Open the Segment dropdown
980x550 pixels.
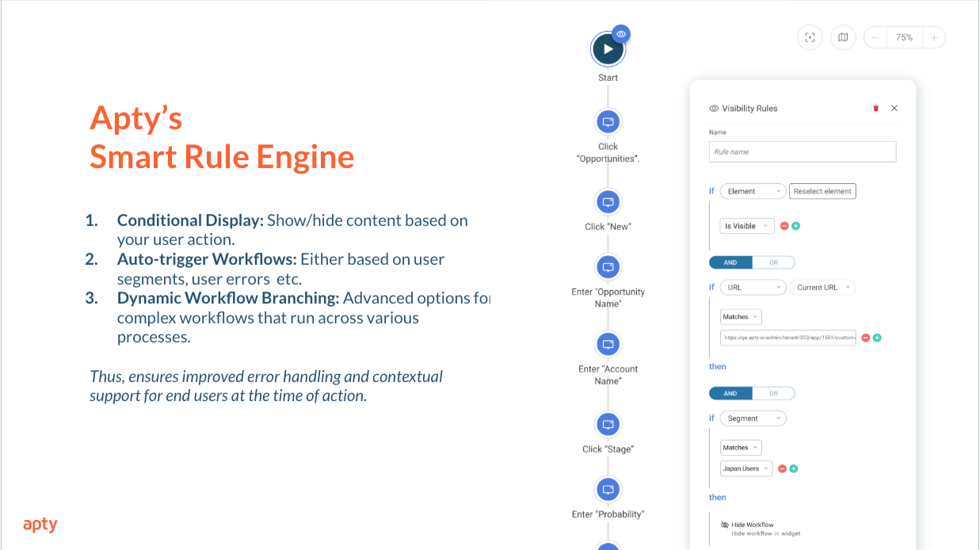pos(753,418)
